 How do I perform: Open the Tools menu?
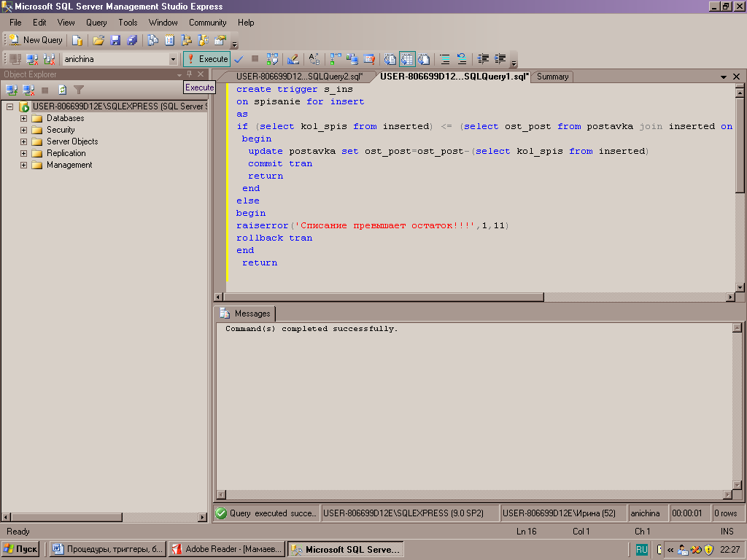click(128, 23)
